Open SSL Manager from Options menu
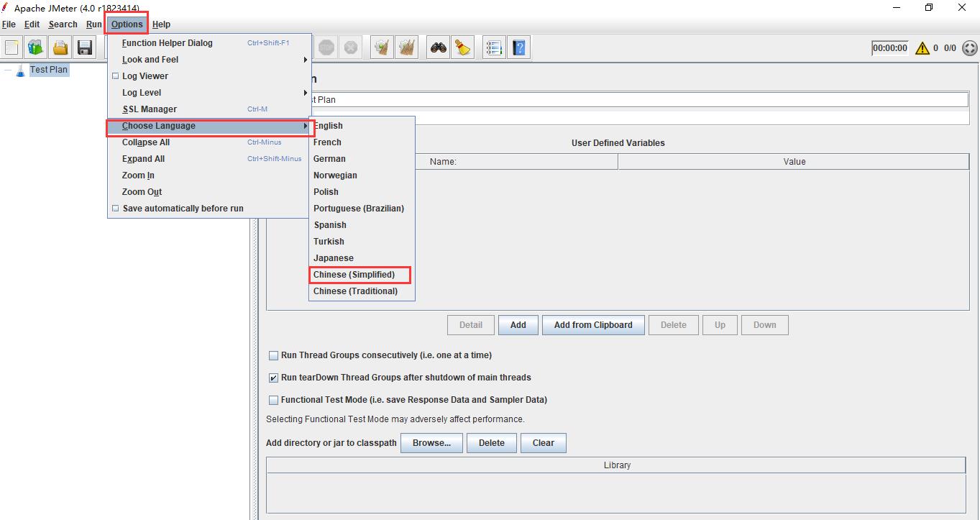This screenshot has height=520, width=980. 209,109
